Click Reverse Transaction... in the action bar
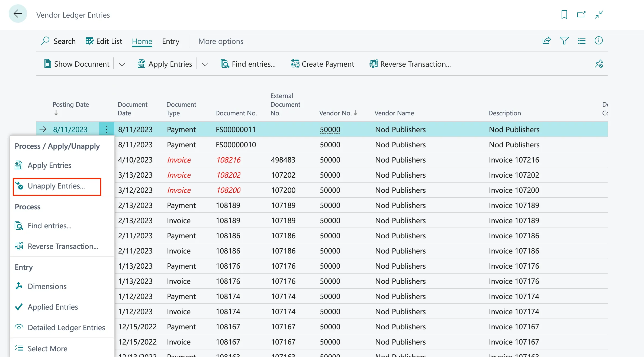The image size is (644, 357). [410, 64]
